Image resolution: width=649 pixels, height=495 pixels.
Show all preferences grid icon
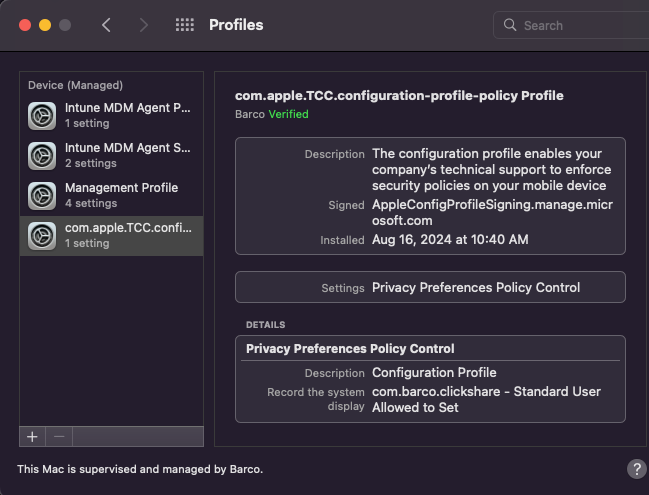(x=185, y=25)
